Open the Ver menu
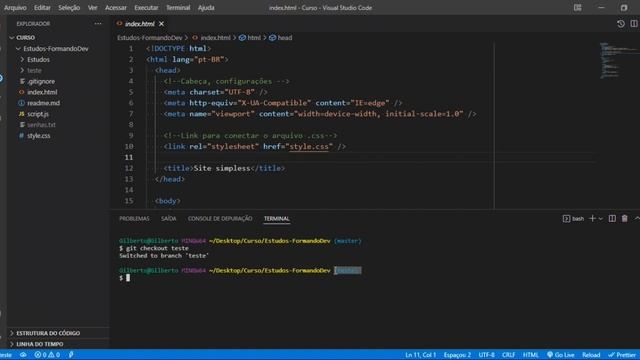The width and height of the screenshot is (640, 360). 93,7
